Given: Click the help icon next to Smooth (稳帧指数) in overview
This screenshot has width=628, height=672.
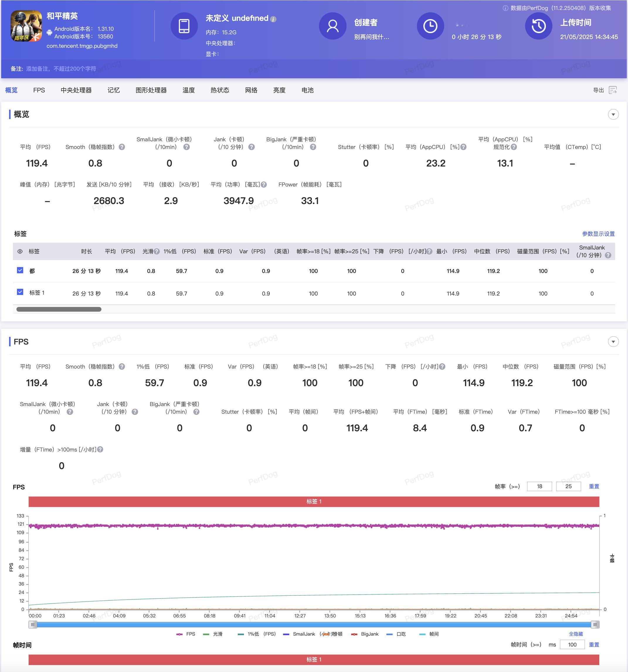Looking at the screenshot, I should click(122, 147).
